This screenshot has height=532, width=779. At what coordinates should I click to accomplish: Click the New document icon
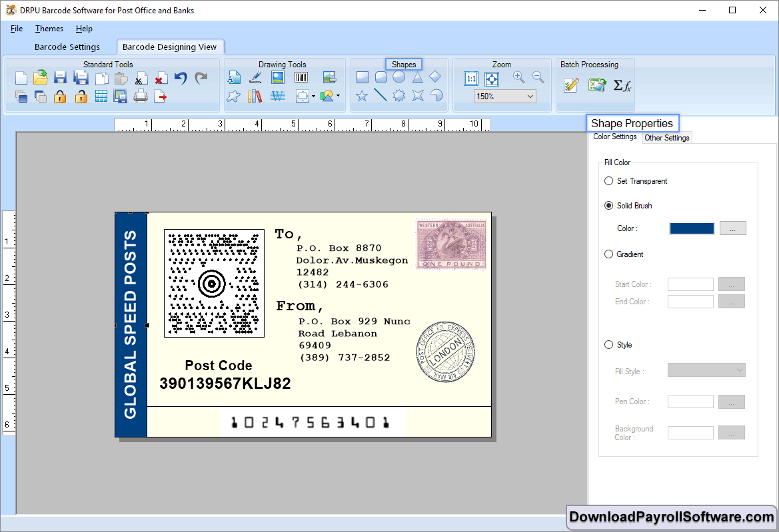[x=21, y=78]
